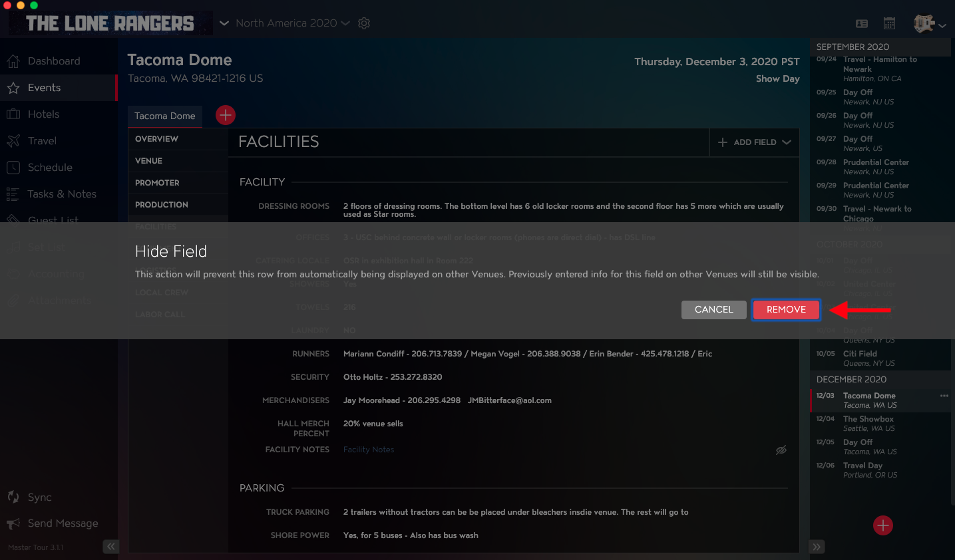
Task: Expand the organization chevron beside the logo
Action: (224, 23)
